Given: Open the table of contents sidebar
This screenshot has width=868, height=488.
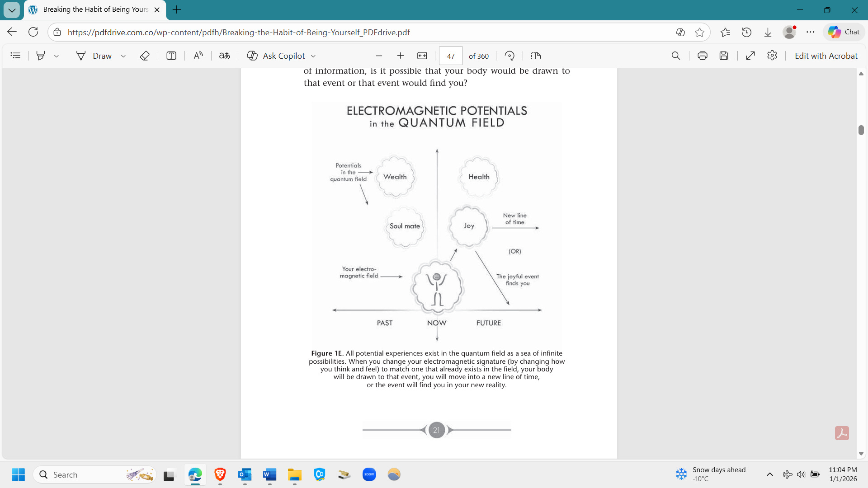Looking at the screenshot, I should (15, 56).
